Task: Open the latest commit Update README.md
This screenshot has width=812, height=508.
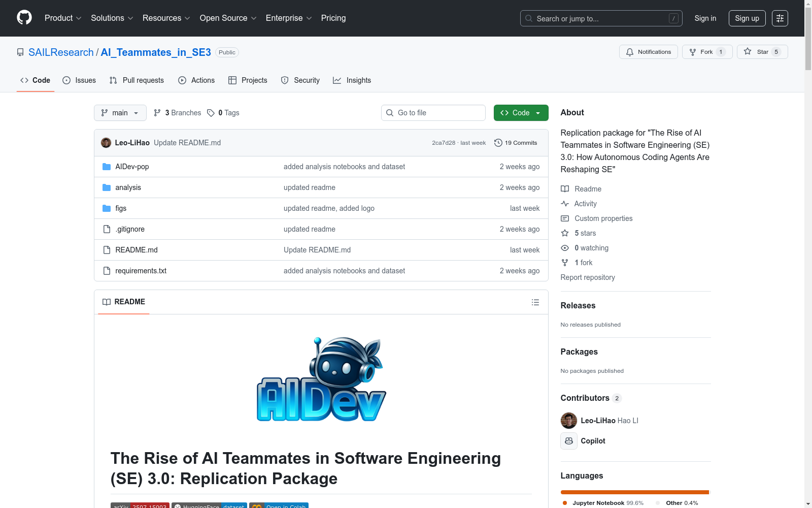Action: 187,143
